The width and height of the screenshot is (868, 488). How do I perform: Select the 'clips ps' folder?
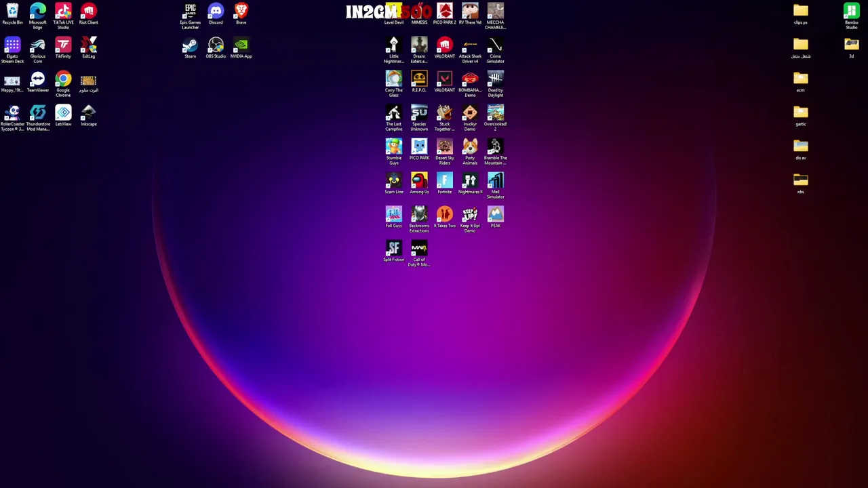(x=801, y=11)
